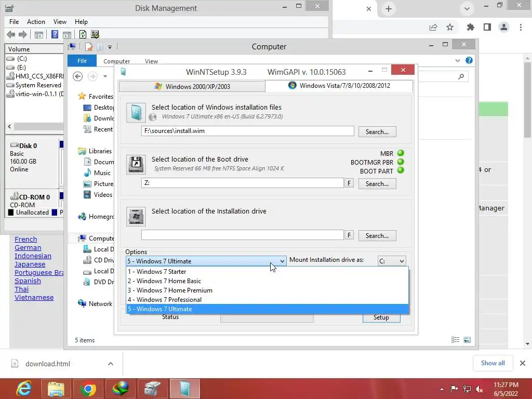532x399 pixels.
Task: Click the green BOOTMGR PBR status indicator
Action: tap(401, 162)
